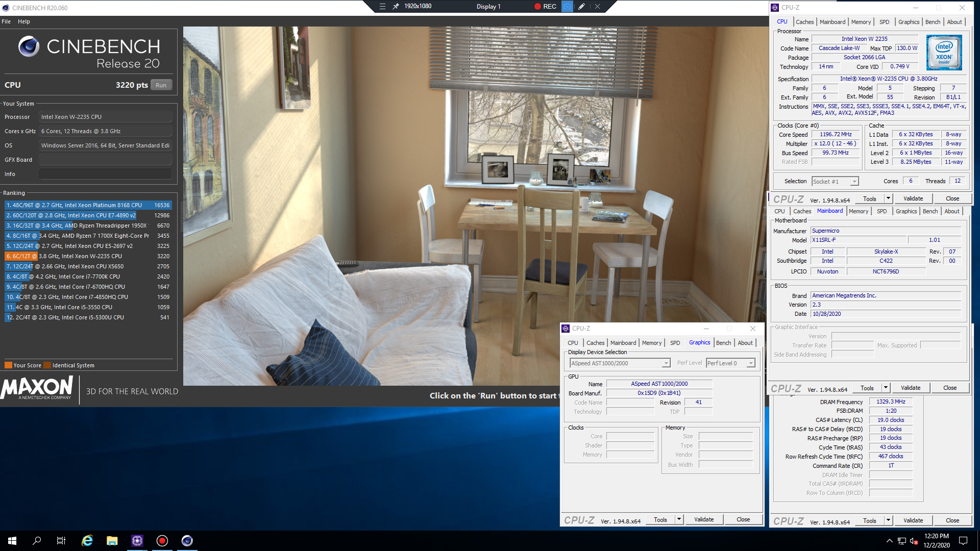Close the recording toolbar with the X icon

point(597,7)
